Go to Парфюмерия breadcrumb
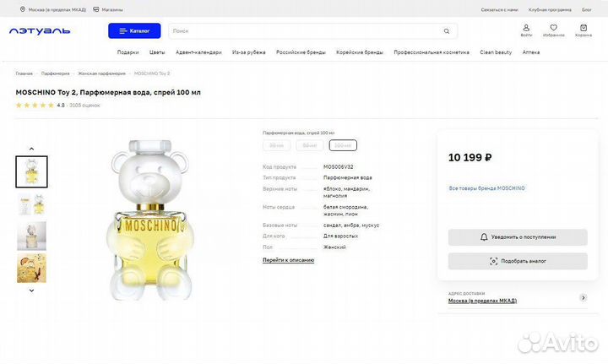The width and height of the screenshot is (608, 364). 56,73
